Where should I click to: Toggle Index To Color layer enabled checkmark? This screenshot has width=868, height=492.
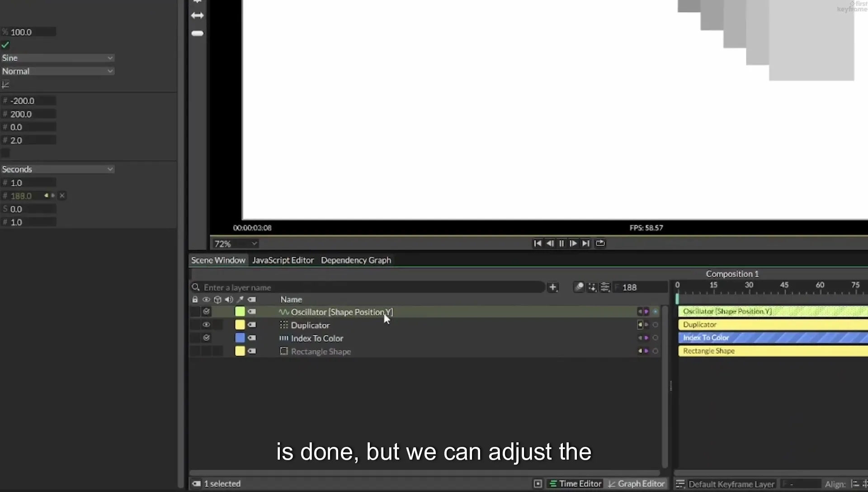coord(207,338)
